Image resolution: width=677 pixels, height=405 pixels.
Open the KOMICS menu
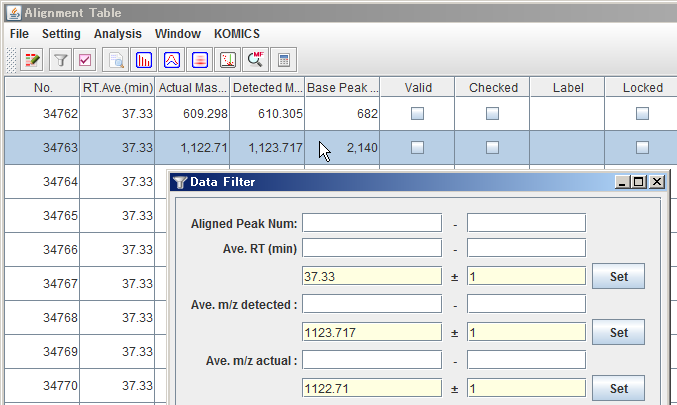coord(237,34)
